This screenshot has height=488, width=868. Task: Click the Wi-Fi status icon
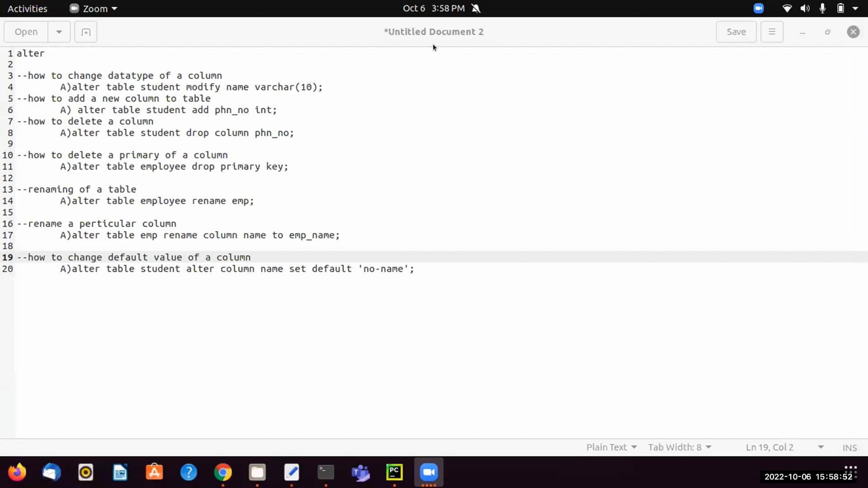[787, 8]
